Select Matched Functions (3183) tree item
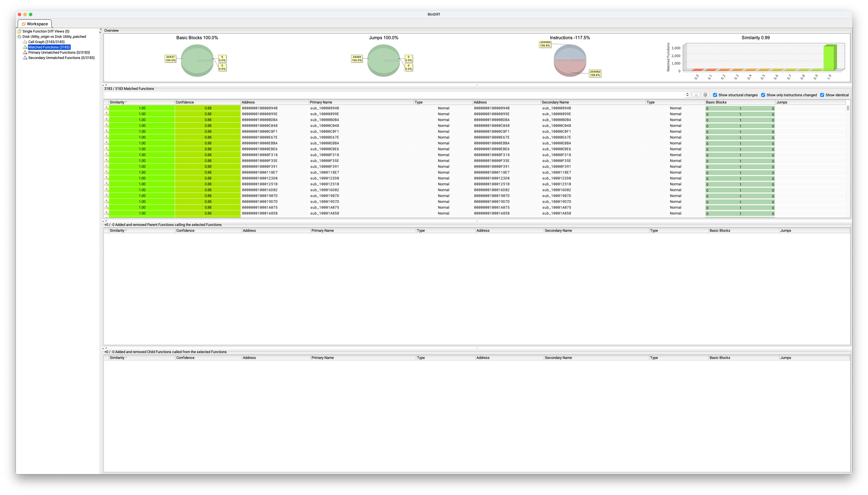868x495 pixels. (49, 47)
